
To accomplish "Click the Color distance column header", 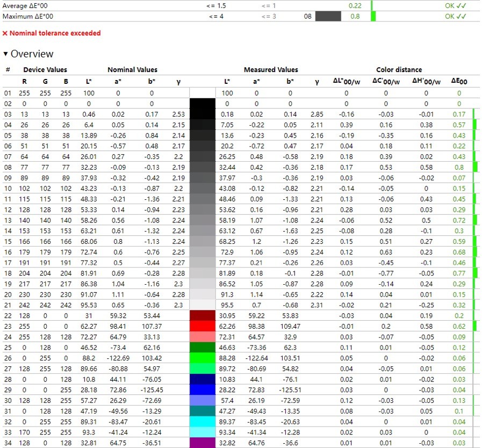I will click(x=399, y=70).
